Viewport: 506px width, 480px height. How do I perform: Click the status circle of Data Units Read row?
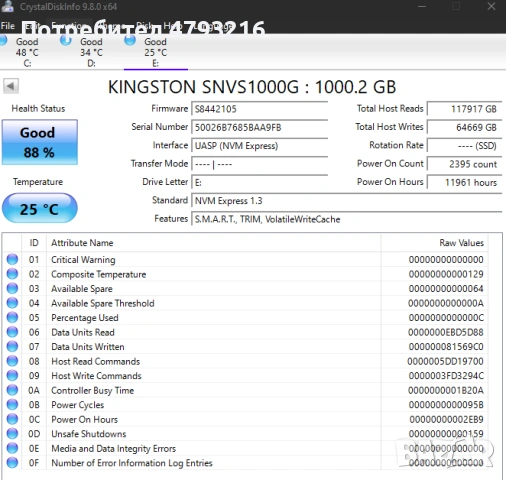pos(12,332)
